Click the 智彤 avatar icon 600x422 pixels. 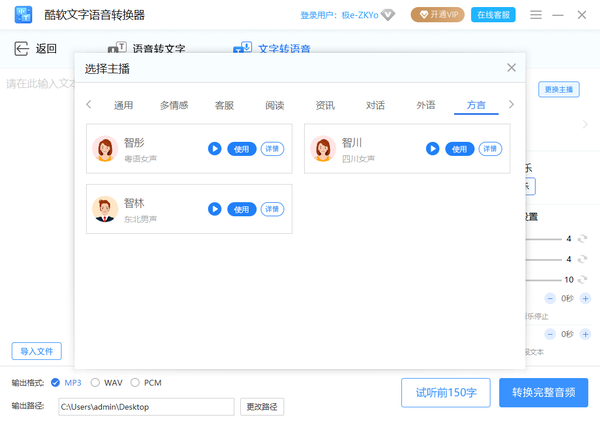(x=105, y=149)
